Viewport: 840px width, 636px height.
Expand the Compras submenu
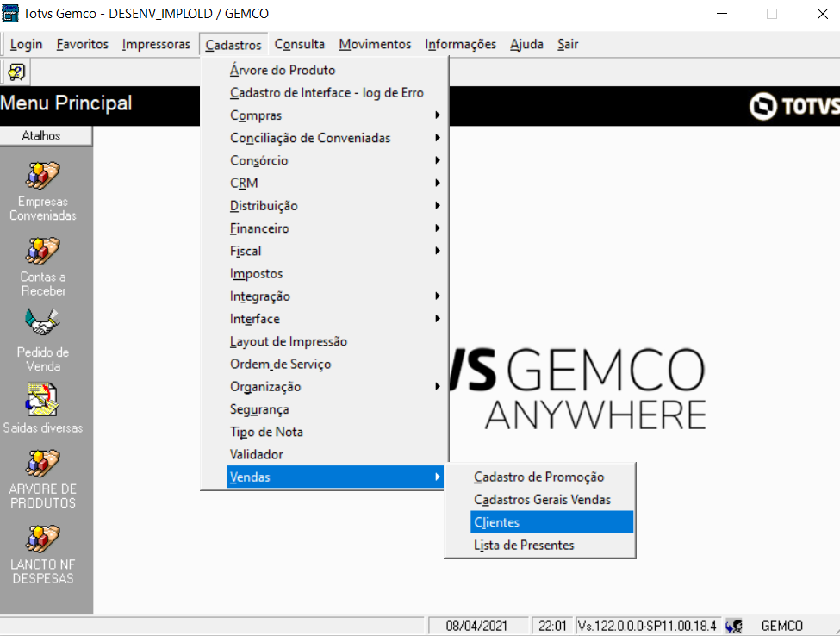point(255,115)
